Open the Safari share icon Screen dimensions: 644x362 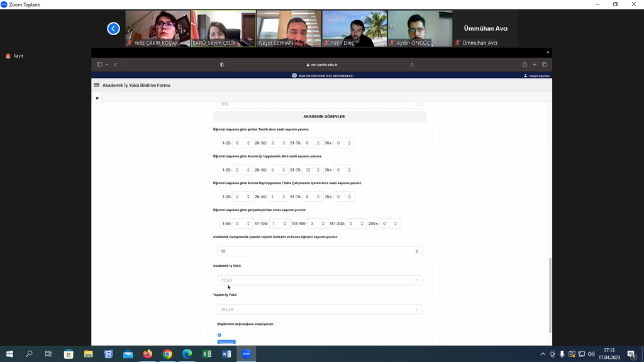(525, 65)
